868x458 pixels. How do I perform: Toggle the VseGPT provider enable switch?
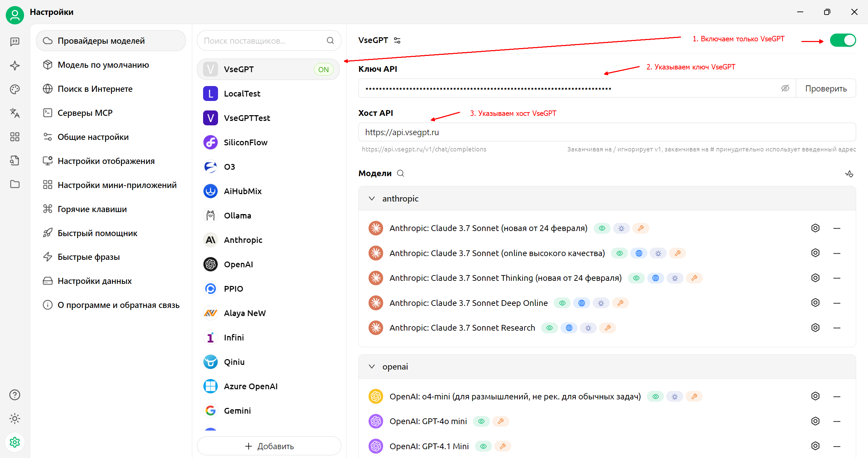(843, 40)
